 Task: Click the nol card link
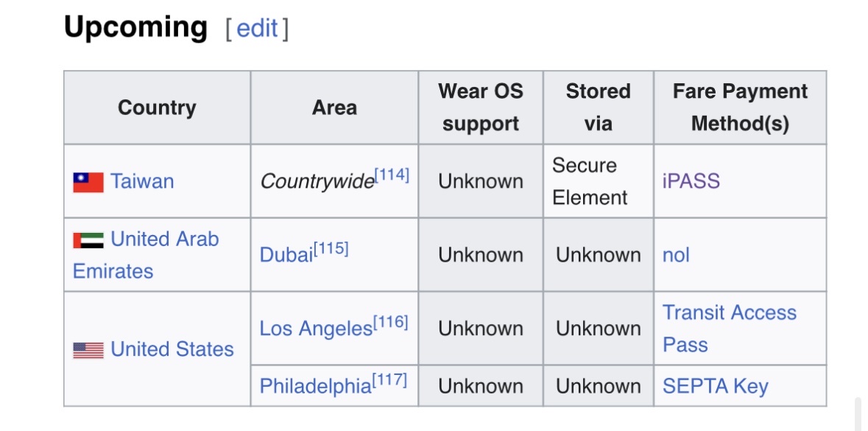676,255
